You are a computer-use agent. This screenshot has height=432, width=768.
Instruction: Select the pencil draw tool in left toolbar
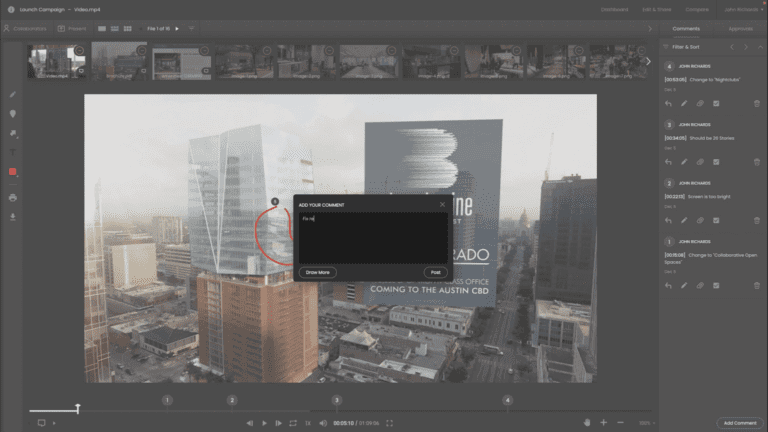pyautogui.click(x=13, y=94)
